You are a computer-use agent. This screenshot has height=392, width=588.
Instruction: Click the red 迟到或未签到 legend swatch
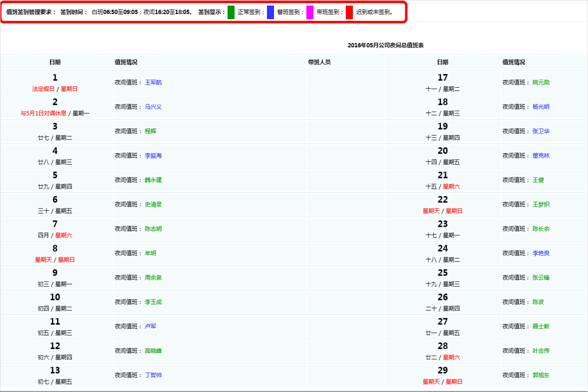tap(349, 12)
